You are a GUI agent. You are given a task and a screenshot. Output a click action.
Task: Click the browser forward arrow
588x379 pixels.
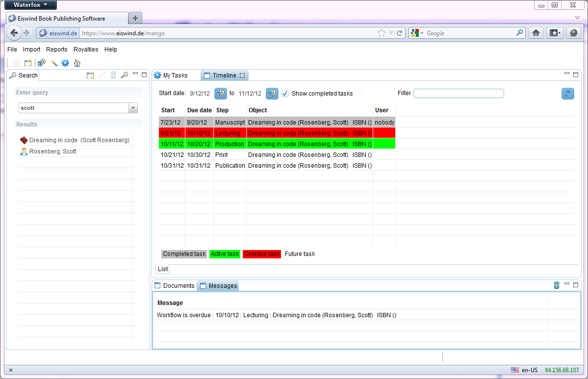tap(26, 33)
